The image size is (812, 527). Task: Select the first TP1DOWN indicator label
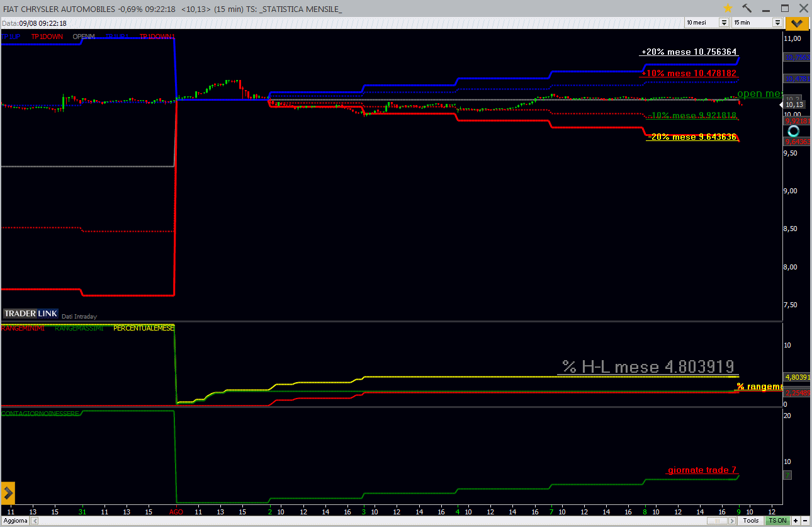click(x=47, y=37)
